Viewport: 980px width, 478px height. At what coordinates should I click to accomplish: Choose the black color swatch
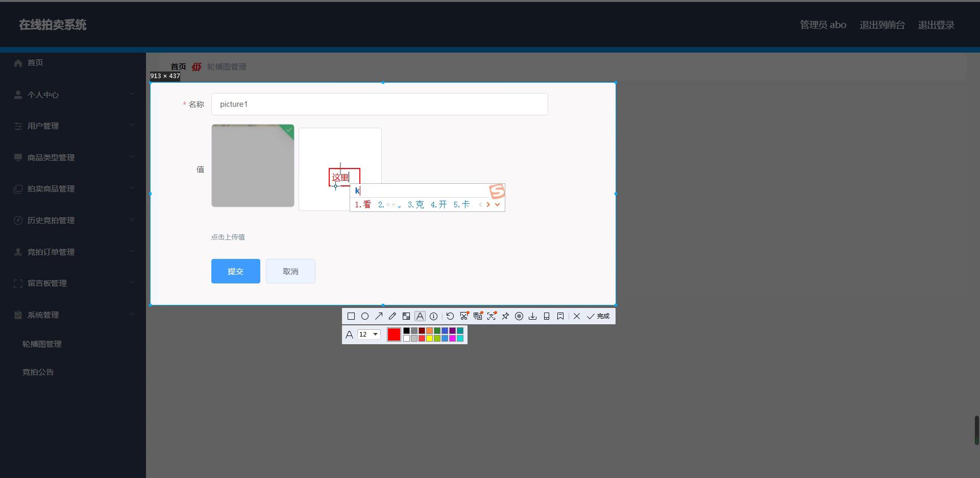pos(406,331)
